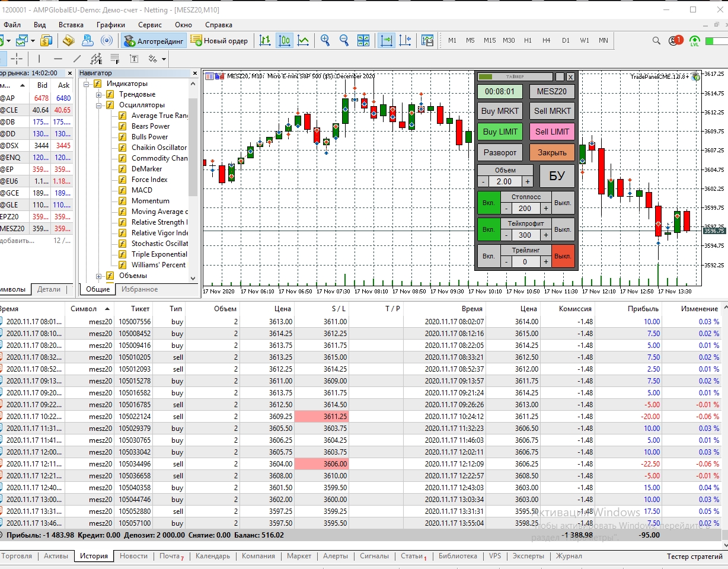Sort trade history by Символ column
Image resolution: width=728 pixels, height=569 pixels.
point(91,308)
